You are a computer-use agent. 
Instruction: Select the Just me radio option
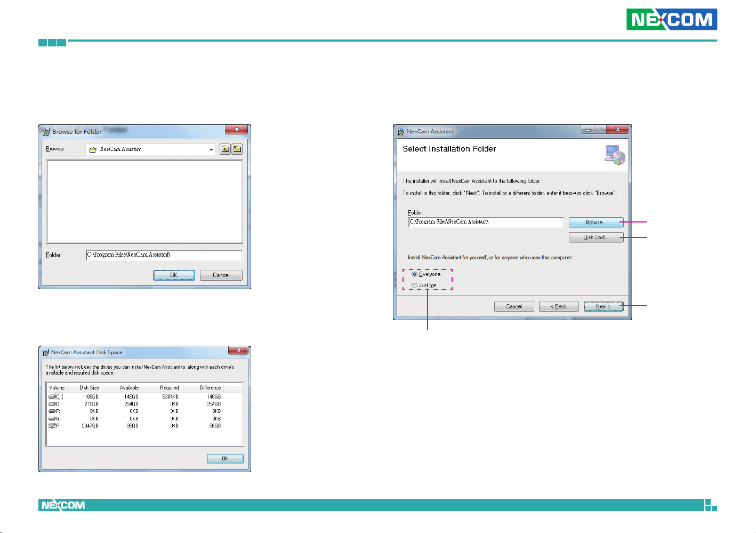(x=424, y=285)
